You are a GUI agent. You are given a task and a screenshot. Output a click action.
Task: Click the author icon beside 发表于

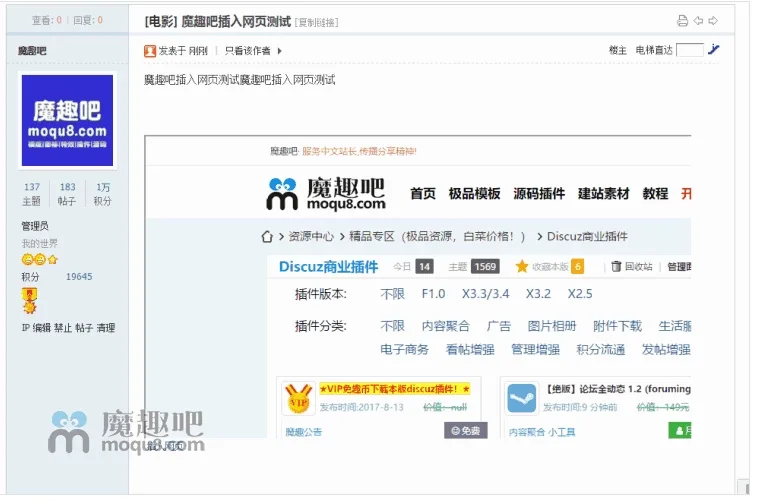(x=150, y=51)
